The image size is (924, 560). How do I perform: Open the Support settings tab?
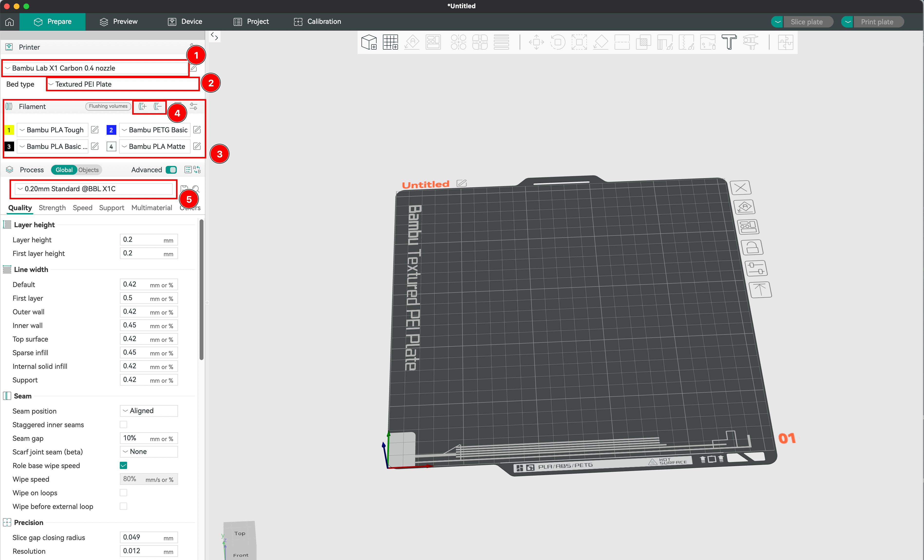[111, 208]
